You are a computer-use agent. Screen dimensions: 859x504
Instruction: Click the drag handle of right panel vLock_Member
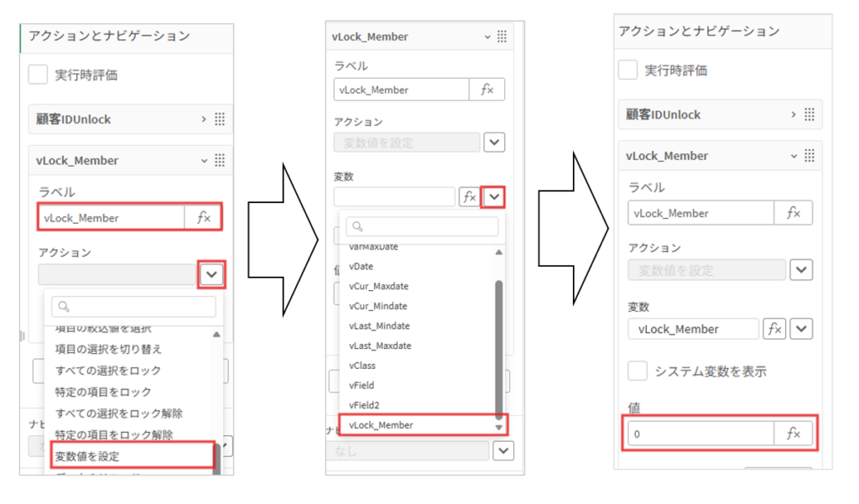809,155
